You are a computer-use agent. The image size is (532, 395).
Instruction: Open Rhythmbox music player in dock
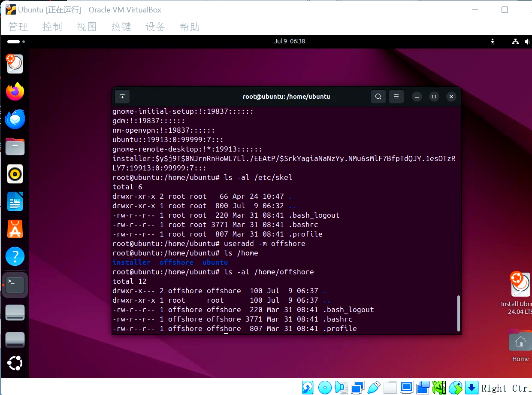pos(15,174)
